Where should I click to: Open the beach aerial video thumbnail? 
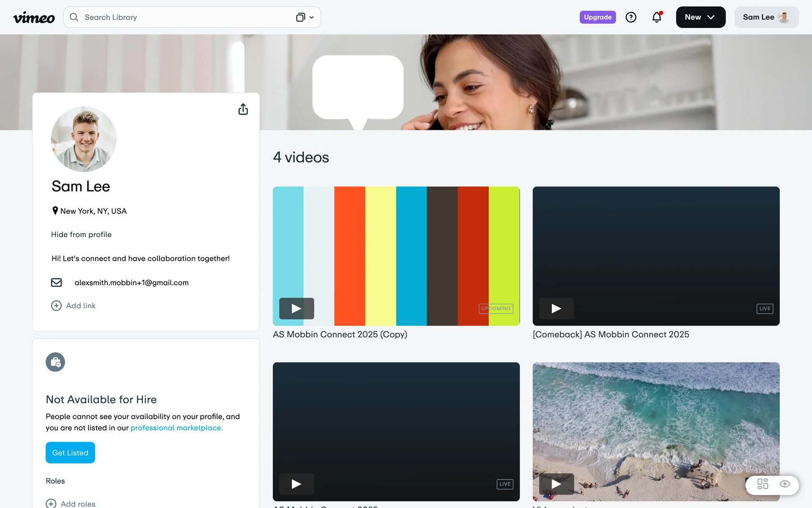pyautogui.click(x=656, y=423)
